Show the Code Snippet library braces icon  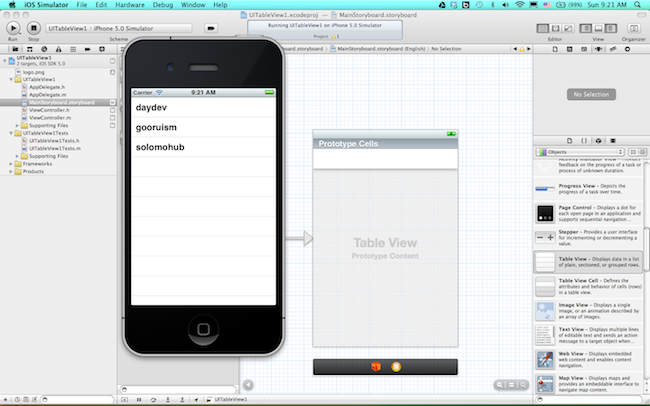(x=584, y=141)
